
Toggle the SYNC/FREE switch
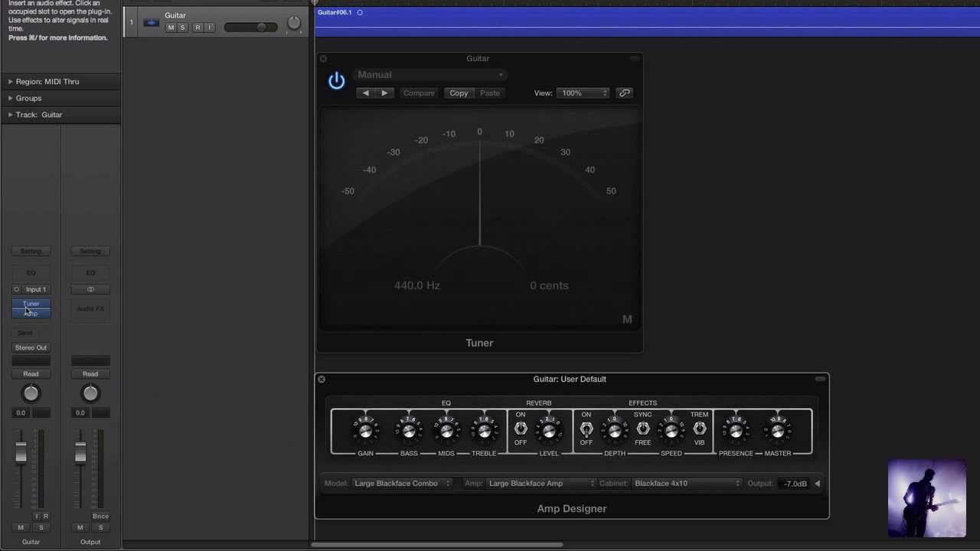point(643,429)
